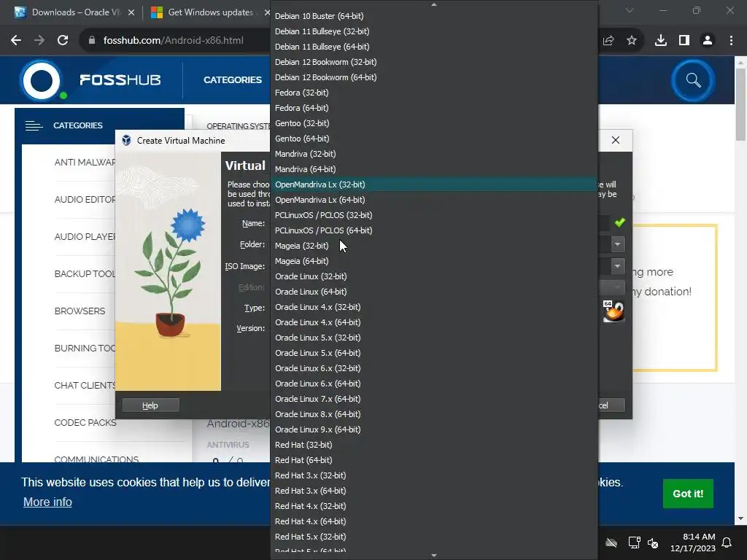The width and height of the screenshot is (747, 560).
Task: Open the tab search chevron in title bar
Action: [x=630, y=10]
